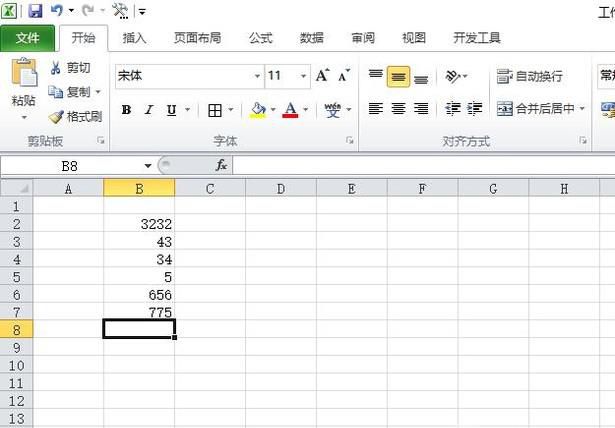Decrease font size with small A icon
Screen dimensions: 615x428
pyautogui.click(x=344, y=75)
